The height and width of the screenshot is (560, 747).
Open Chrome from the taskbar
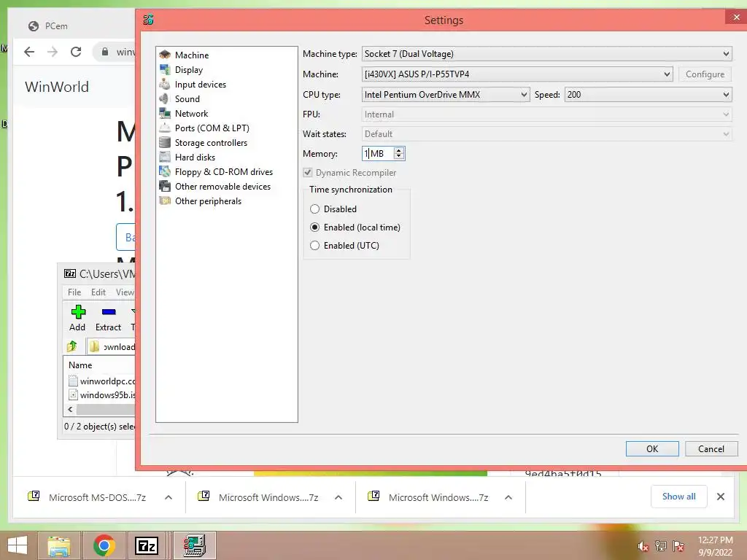coord(104,545)
